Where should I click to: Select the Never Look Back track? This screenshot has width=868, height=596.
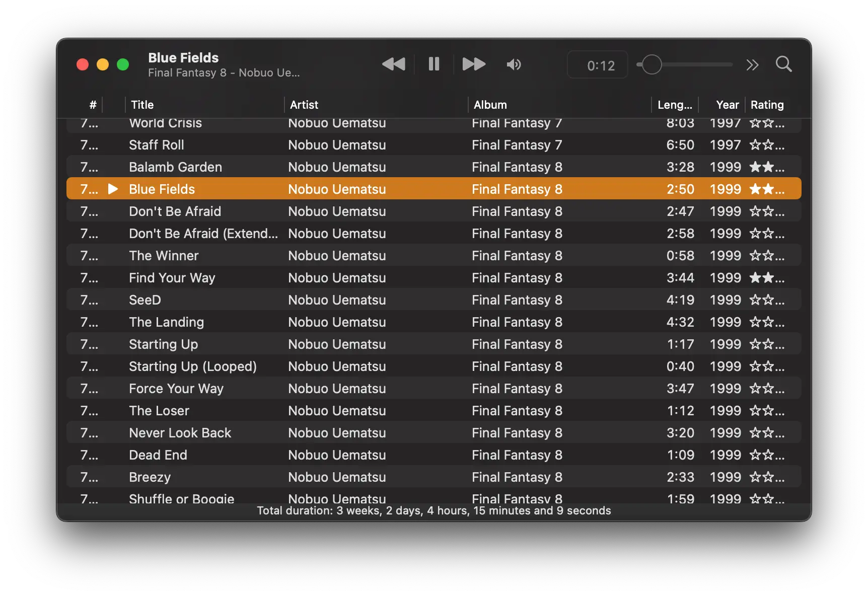(x=434, y=433)
